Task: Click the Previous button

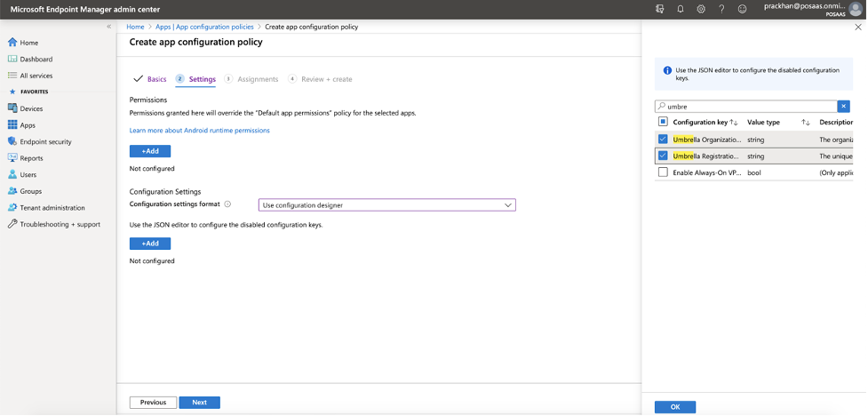Action: click(x=154, y=403)
